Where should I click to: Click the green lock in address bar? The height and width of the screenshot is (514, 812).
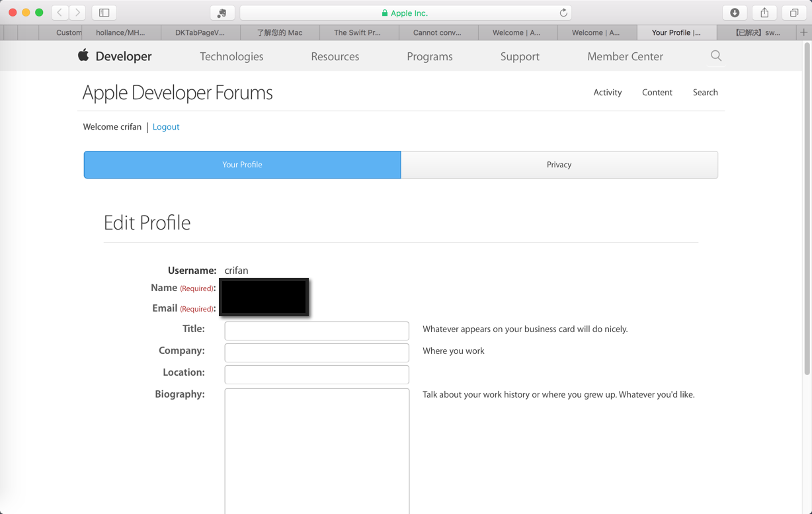pyautogui.click(x=384, y=13)
